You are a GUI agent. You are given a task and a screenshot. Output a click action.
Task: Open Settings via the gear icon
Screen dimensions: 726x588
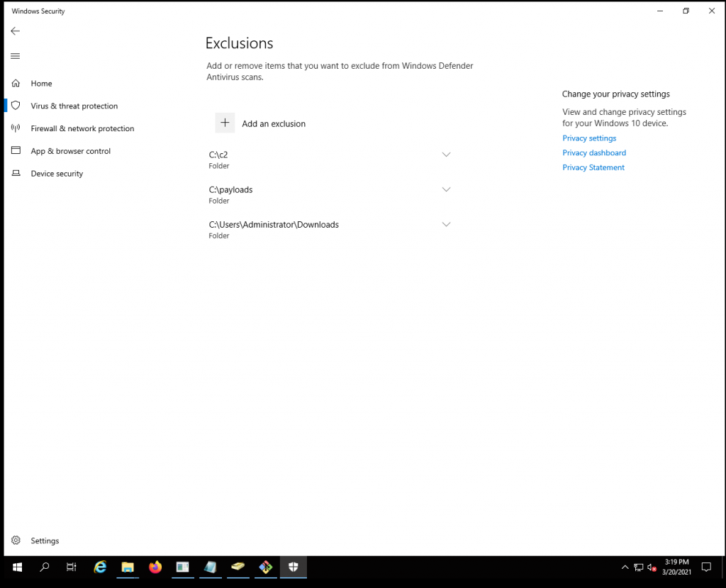16,540
